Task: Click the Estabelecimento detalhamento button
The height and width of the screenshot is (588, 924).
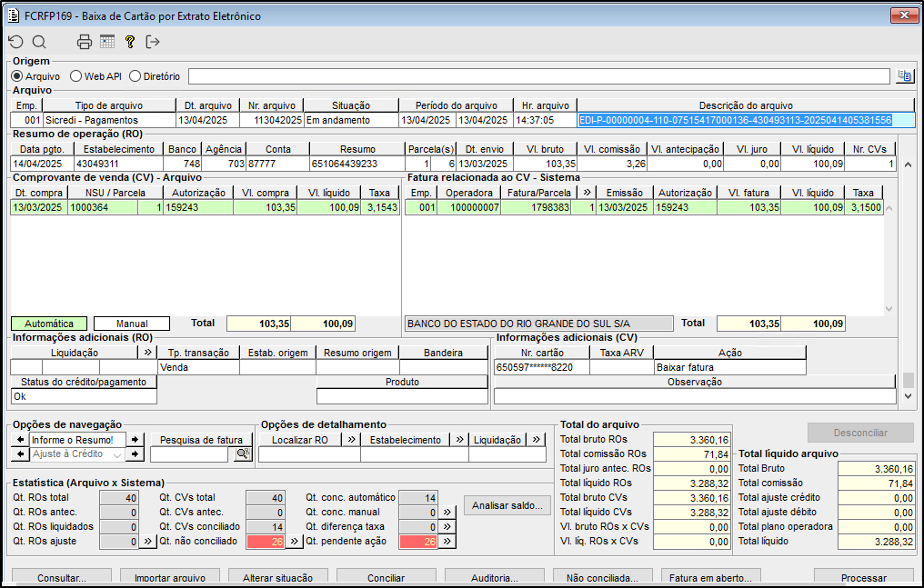Action: tap(405, 440)
